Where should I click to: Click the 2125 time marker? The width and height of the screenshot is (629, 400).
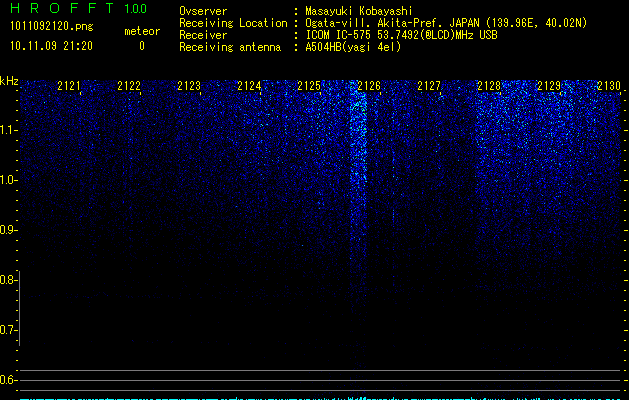tap(309, 85)
